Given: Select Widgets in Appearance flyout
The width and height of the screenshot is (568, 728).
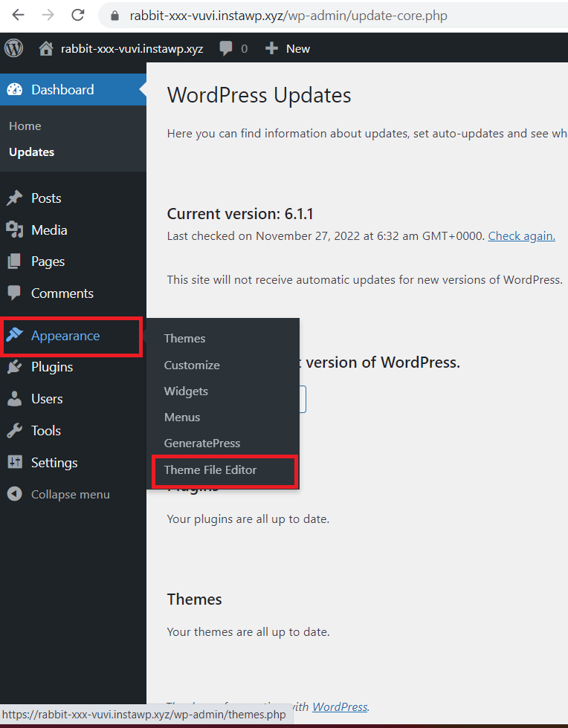Looking at the screenshot, I should tap(186, 391).
